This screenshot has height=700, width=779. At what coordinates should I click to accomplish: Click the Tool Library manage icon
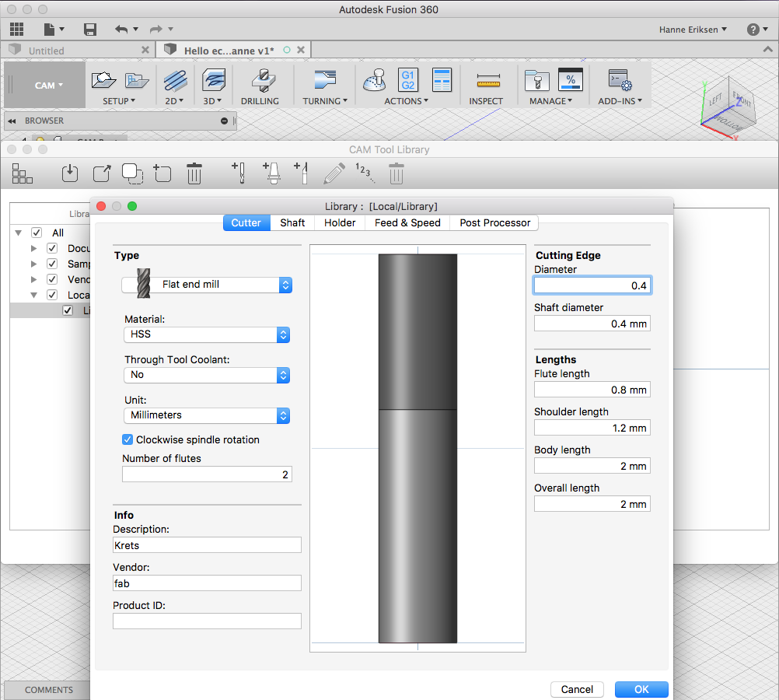click(536, 80)
